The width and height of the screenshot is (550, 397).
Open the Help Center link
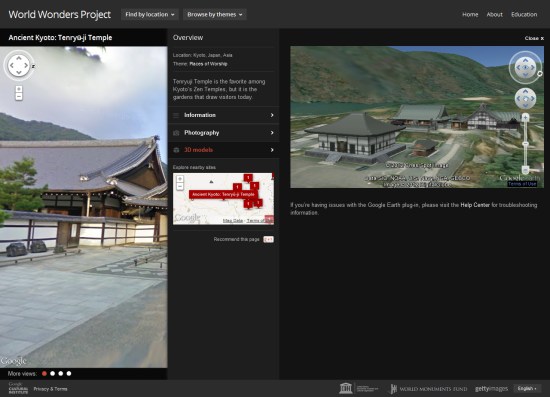tap(475, 205)
